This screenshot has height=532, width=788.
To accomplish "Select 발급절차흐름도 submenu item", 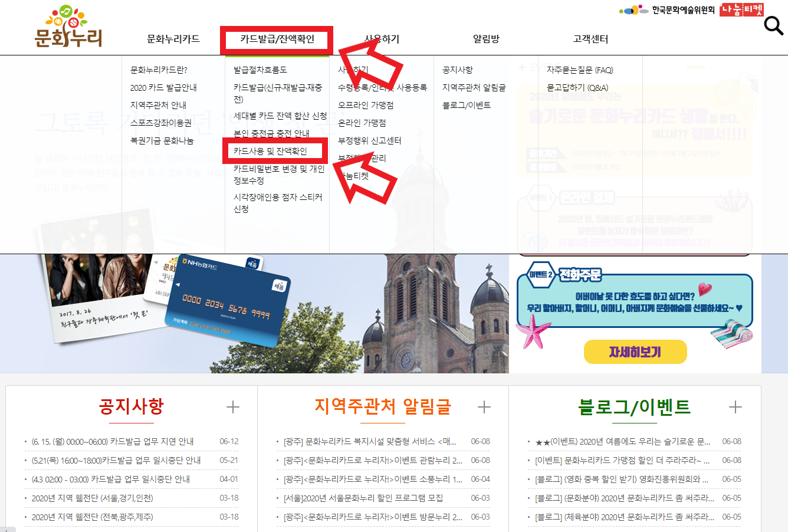I will pos(260,70).
